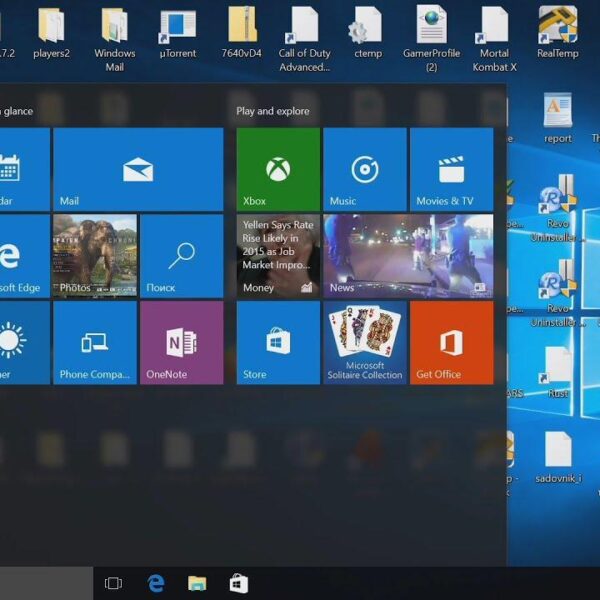This screenshot has height=600, width=600.
Task: Open Edge from the taskbar
Action: [x=156, y=583]
